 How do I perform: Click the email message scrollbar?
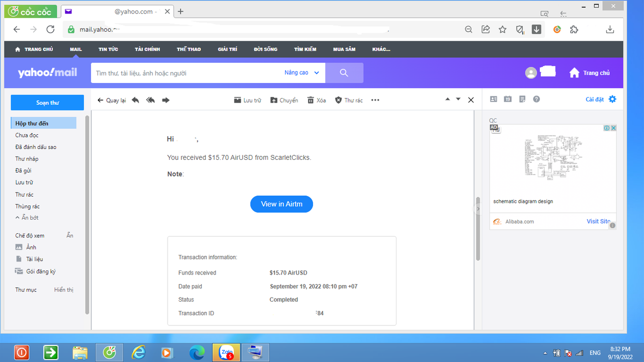(478, 229)
